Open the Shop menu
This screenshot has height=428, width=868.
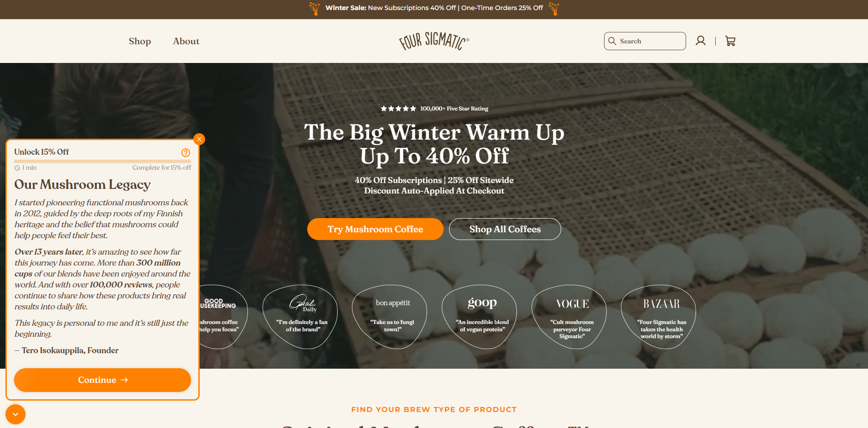click(x=139, y=41)
